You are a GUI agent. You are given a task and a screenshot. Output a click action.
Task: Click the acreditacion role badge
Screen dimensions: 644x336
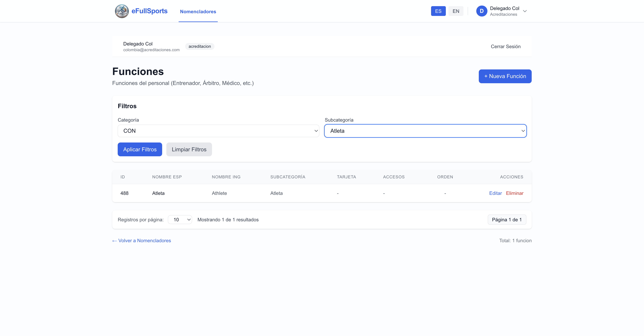(x=200, y=46)
